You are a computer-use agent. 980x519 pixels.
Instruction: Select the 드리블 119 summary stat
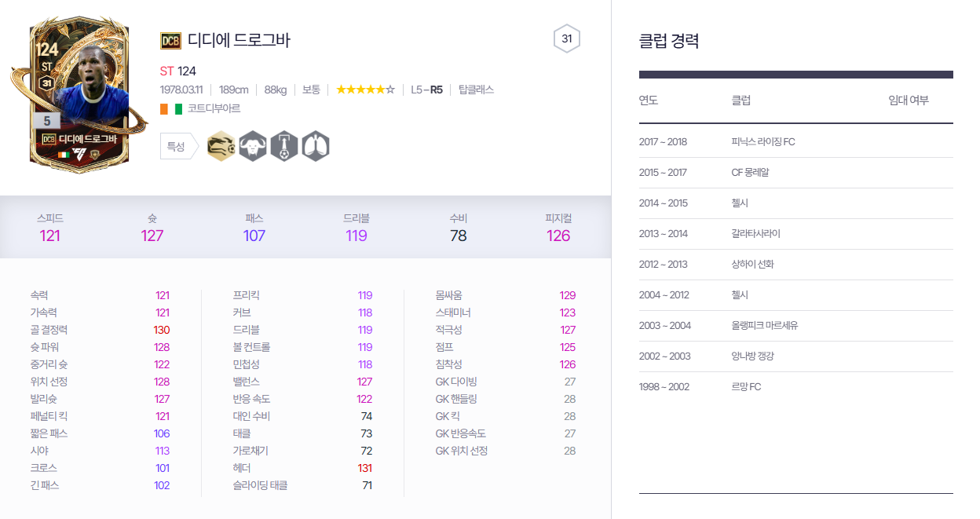click(357, 227)
